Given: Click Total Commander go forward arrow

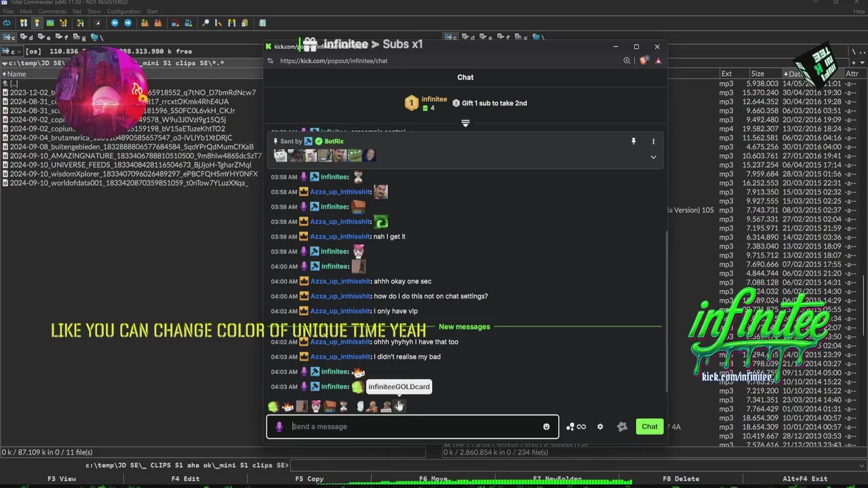Looking at the screenshot, I should pyautogui.click(x=127, y=23).
